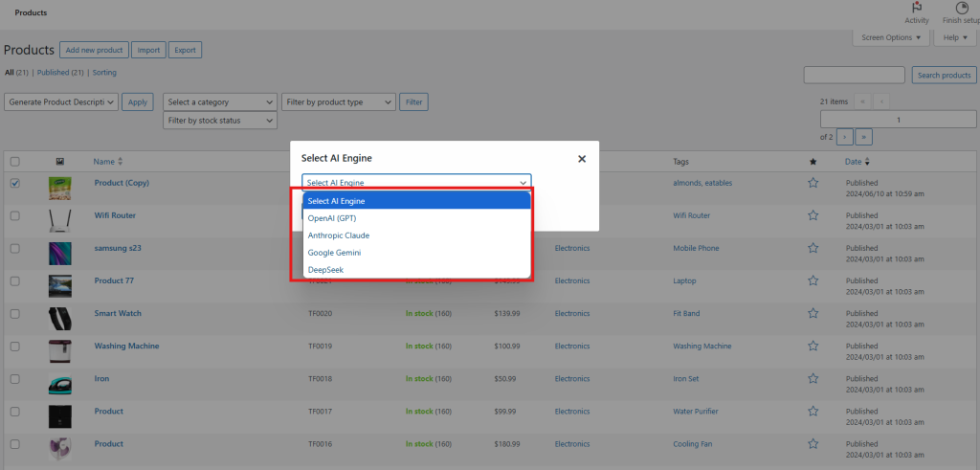Click the Import button
Viewport: 980px width, 470px height.
(x=148, y=50)
